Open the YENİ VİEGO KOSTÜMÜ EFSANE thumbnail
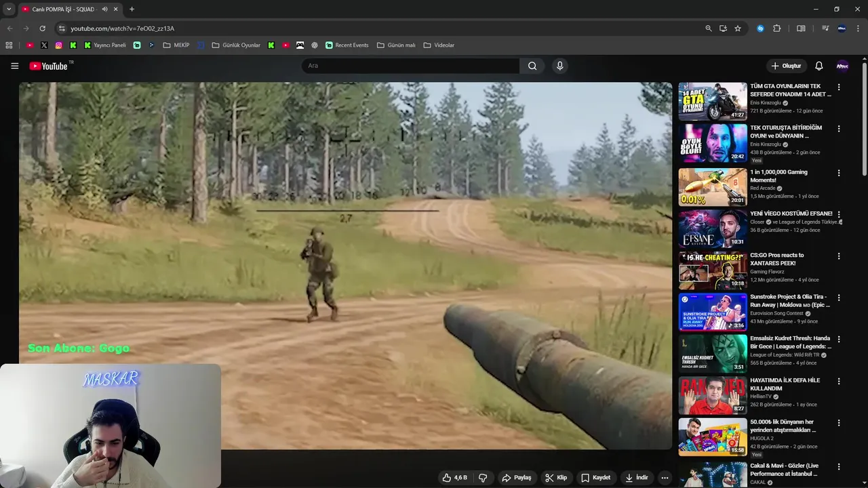868x488 pixels. [713, 228]
